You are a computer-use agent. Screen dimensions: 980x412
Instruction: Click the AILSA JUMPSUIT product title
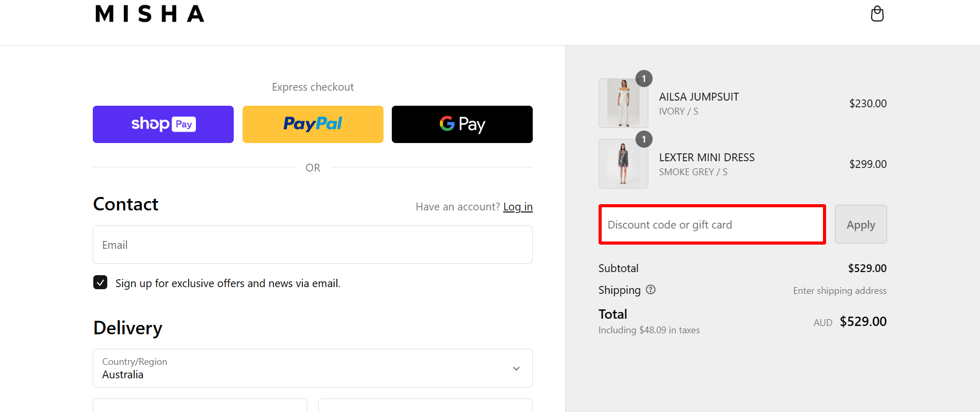[x=699, y=96]
